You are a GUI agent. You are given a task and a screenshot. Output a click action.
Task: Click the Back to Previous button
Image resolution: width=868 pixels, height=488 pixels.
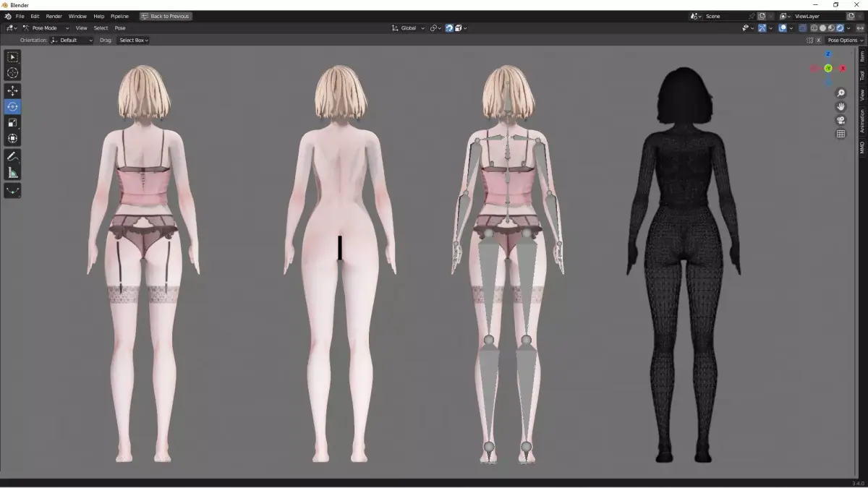click(166, 16)
